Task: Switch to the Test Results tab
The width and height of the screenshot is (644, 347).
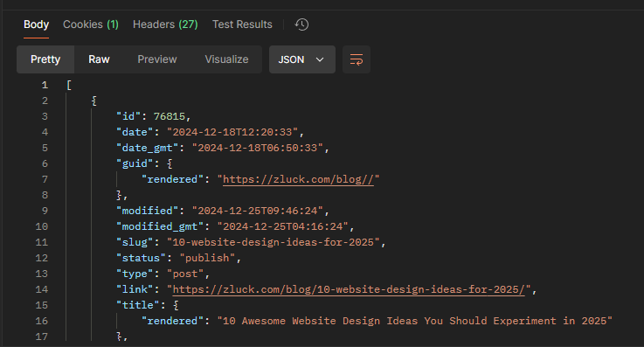Action: (x=242, y=24)
